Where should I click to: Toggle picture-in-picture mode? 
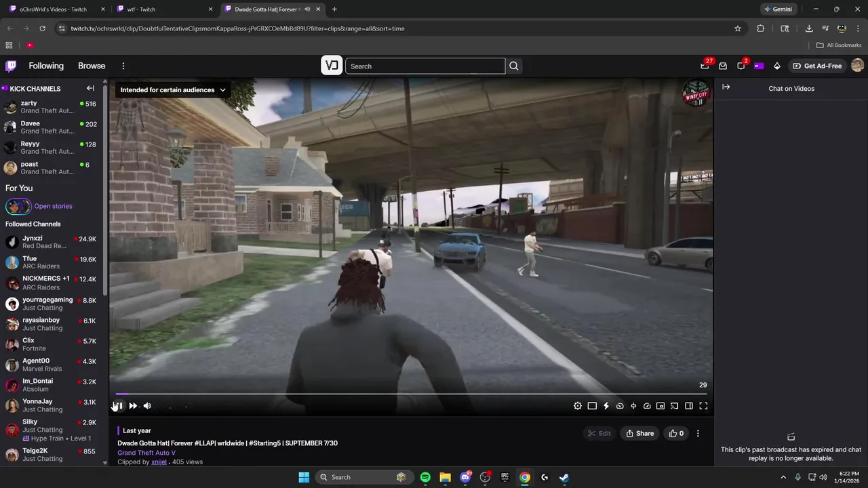[x=660, y=406]
